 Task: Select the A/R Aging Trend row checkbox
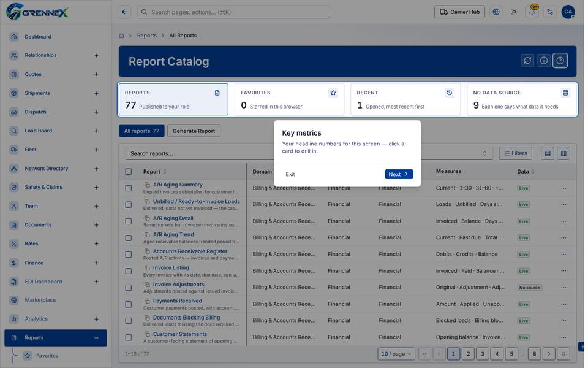[128, 238]
